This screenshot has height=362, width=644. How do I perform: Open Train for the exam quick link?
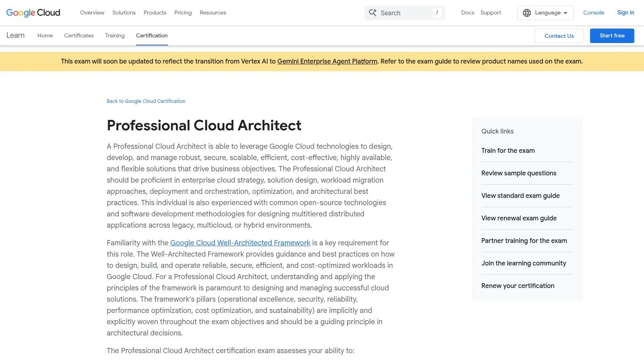[508, 151]
